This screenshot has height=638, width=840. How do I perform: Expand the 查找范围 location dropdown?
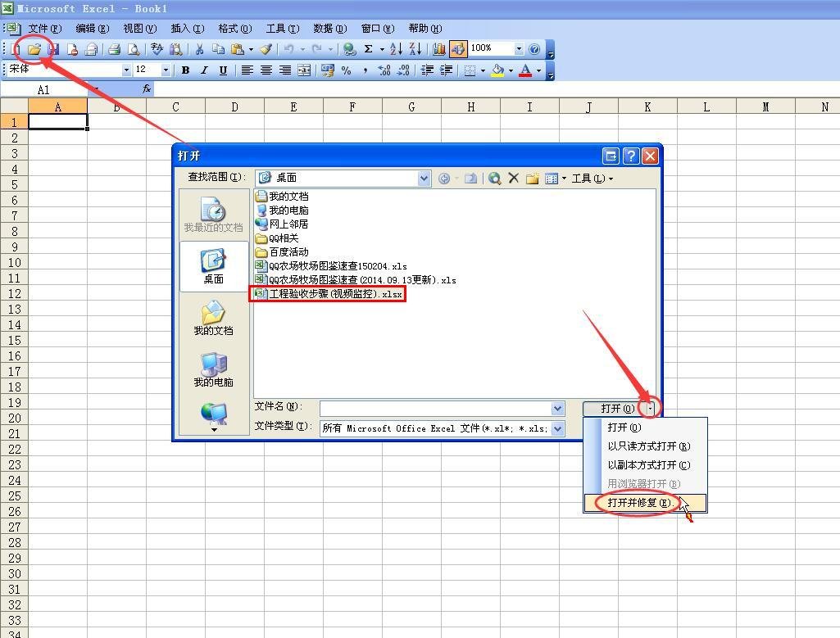(424, 178)
